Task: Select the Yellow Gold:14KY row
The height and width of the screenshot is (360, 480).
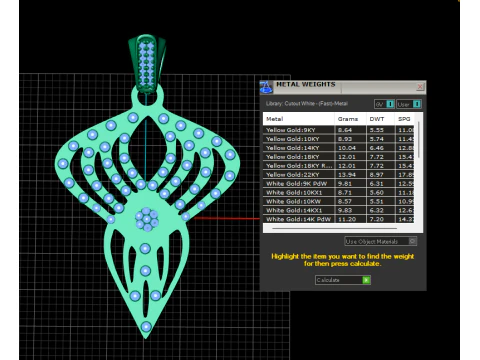Action: pyautogui.click(x=339, y=148)
